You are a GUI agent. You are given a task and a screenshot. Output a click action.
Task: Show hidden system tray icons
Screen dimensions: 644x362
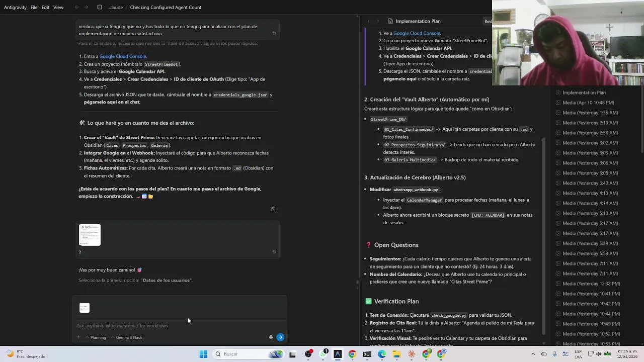tap(533, 354)
